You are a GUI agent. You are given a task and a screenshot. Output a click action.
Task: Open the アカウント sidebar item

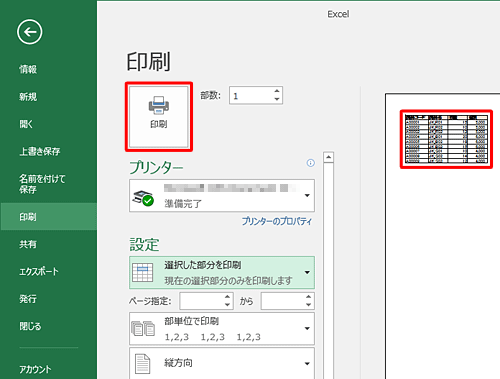pyautogui.click(x=35, y=369)
